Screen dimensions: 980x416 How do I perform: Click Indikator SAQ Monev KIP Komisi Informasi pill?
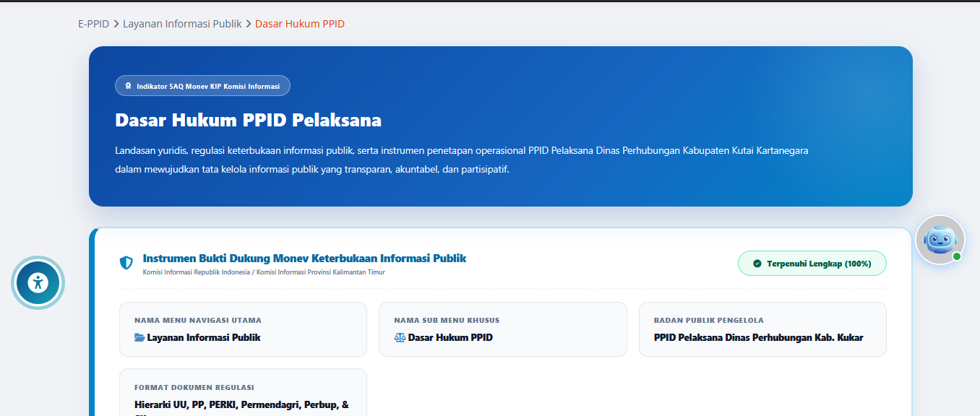pos(202,86)
